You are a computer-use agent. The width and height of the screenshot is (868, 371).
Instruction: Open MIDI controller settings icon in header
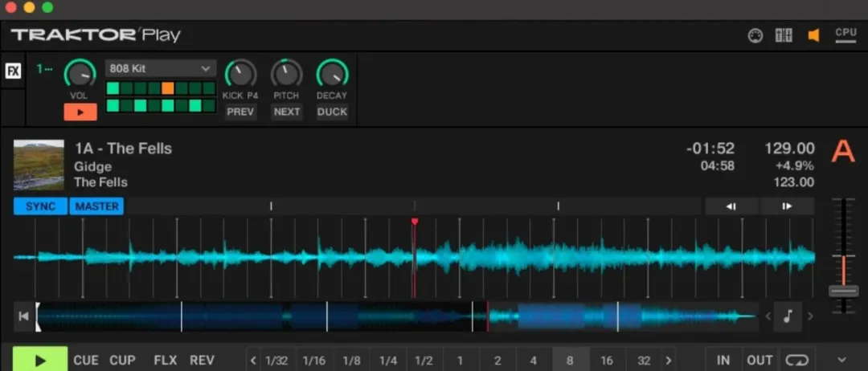pos(755,36)
